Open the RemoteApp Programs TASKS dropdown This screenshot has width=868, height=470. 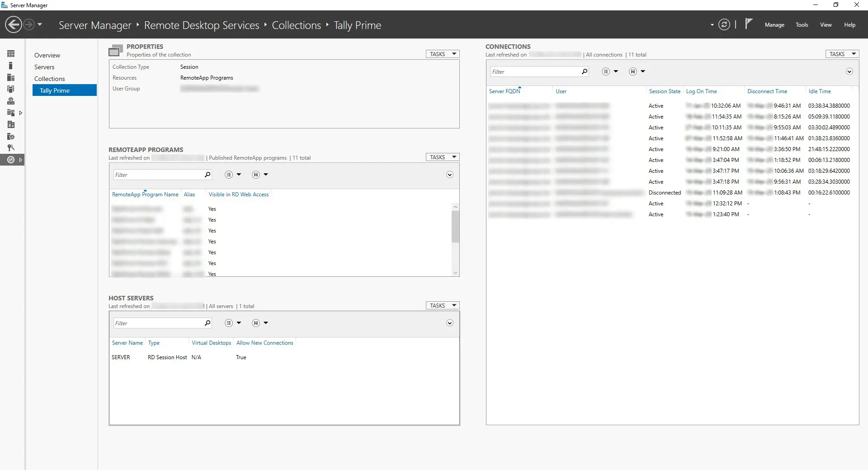pyautogui.click(x=443, y=157)
